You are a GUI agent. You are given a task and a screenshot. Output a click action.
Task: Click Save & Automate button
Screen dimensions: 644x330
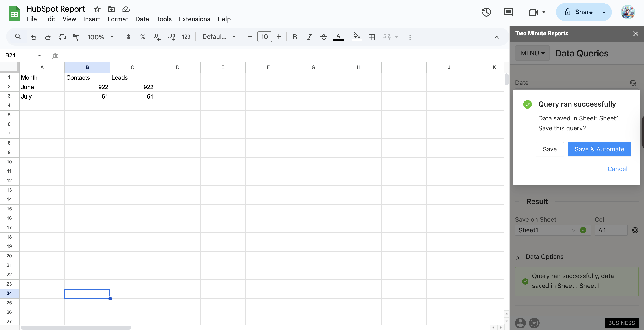coord(599,149)
